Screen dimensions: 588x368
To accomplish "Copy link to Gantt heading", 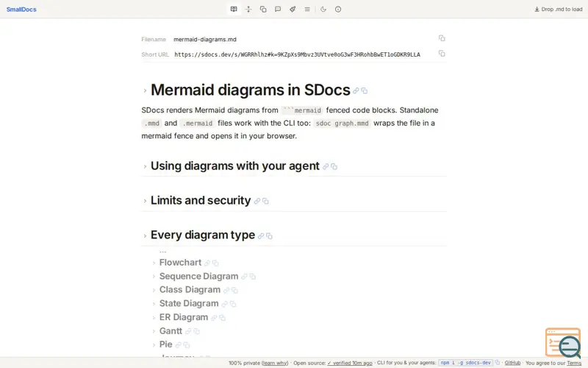I will pyautogui.click(x=188, y=331).
